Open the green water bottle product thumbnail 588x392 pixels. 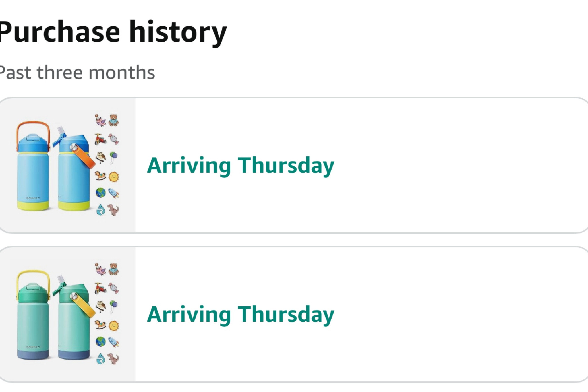(x=67, y=314)
